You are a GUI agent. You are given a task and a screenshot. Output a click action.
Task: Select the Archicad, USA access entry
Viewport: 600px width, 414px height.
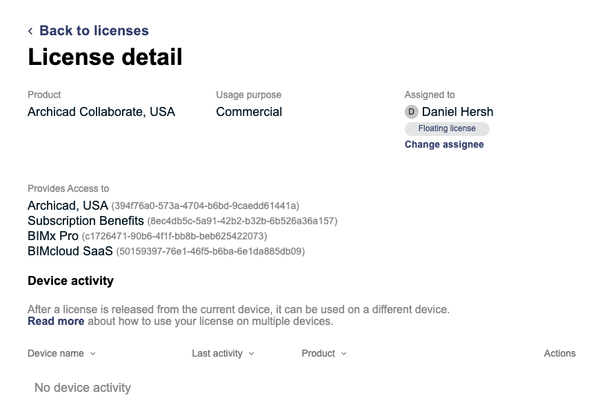[x=67, y=205]
